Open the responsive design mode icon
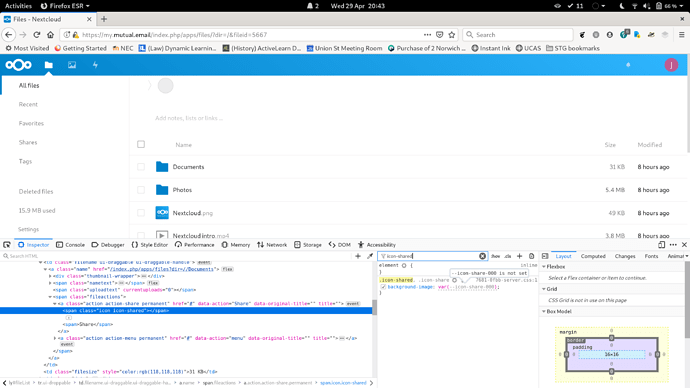Image resolution: width=690 pixels, height=388 pixels. (661, 245)
